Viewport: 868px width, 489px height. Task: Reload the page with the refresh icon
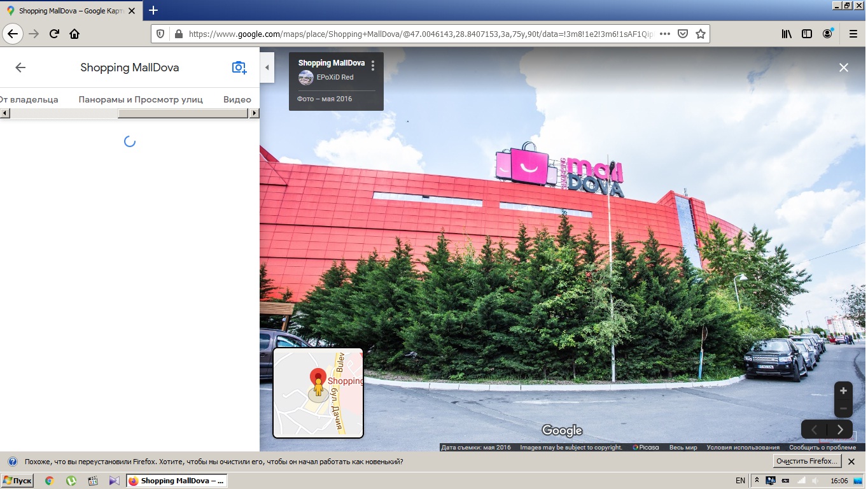coord(55,34)
